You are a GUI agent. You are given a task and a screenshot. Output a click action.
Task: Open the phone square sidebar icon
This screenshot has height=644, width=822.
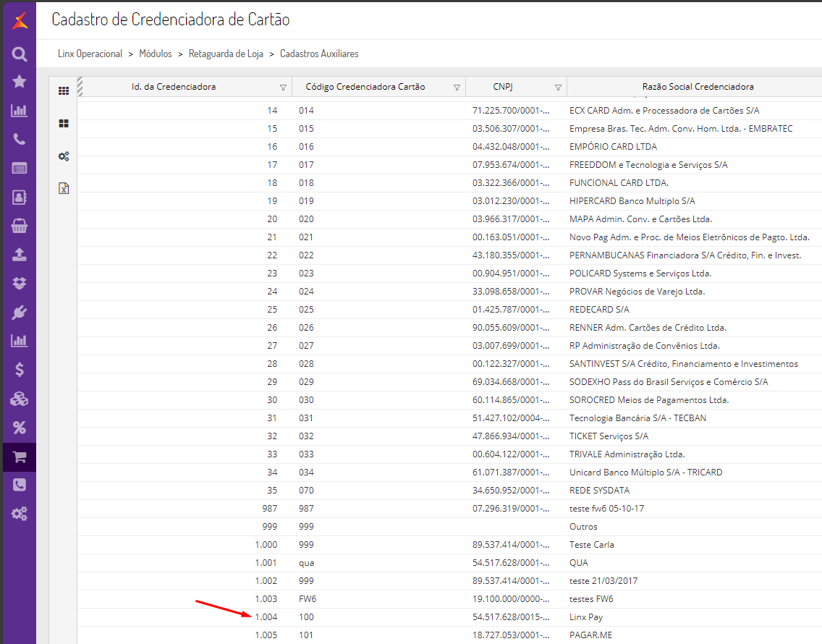20,485
